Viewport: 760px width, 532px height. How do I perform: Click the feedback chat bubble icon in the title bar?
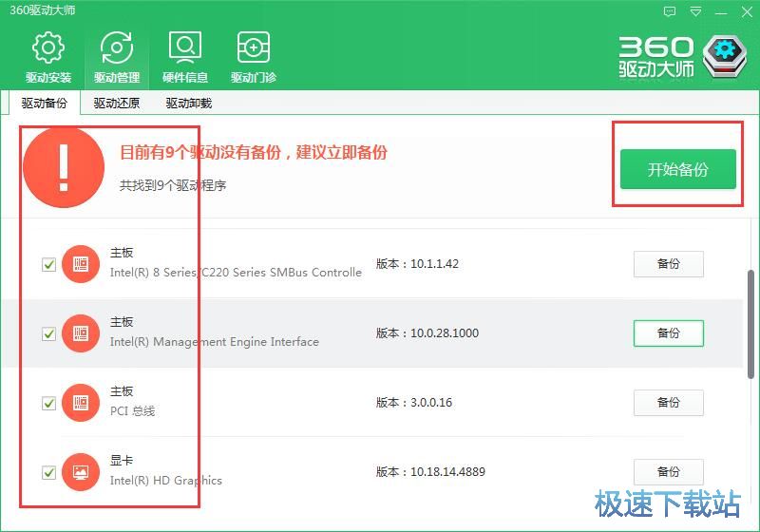670,11
